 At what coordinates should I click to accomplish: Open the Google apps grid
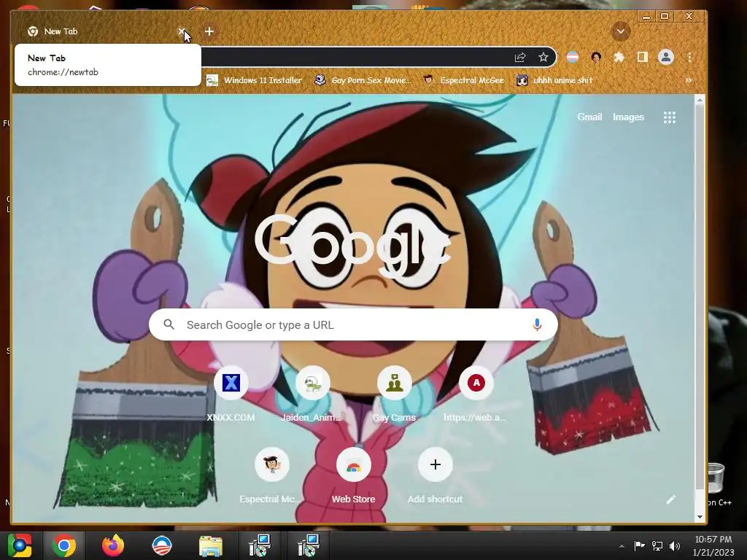coord(670,117)
